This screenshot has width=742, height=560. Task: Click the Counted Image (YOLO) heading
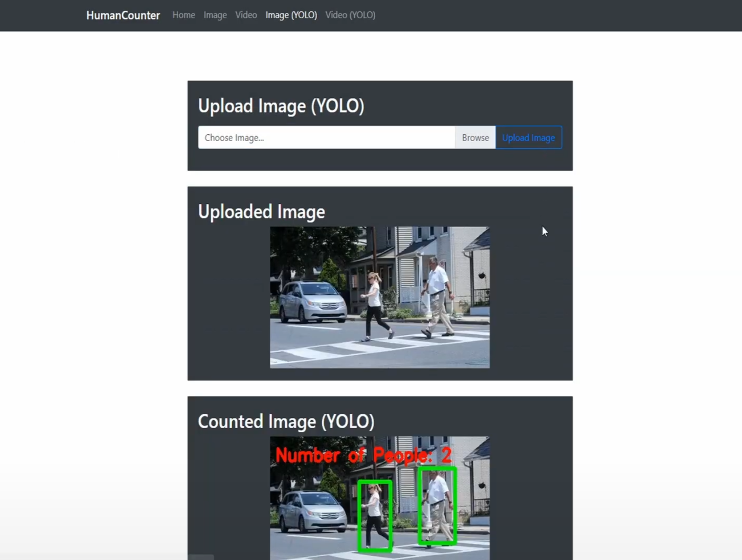(x=286, y=422)
